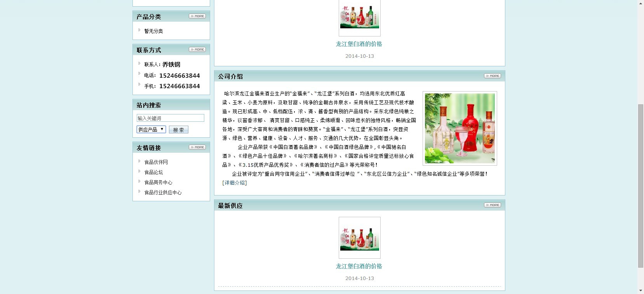
Task: Open 龙江堡白酒的价格 link above 公司介绍 section
Action: pyautogui.click(x=359, y=44)
